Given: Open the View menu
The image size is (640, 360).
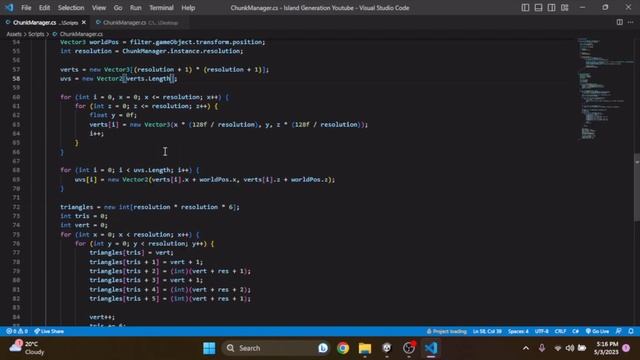Looking at the screenshot, I should coord(98,8).
